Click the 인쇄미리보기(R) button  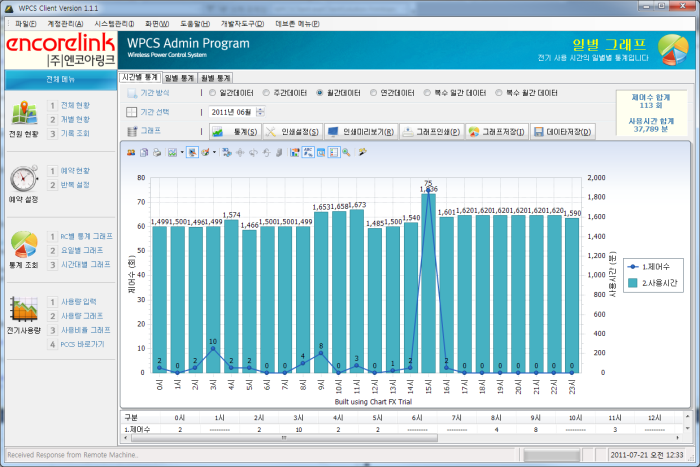point(361,132)
